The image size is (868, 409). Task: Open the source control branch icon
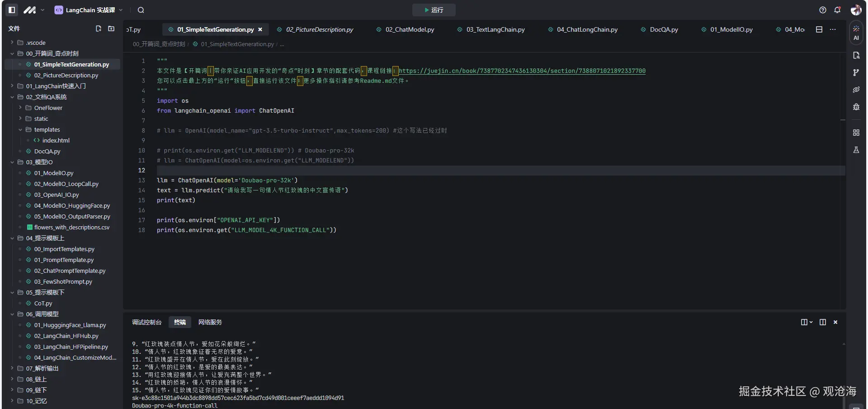pos(856,72)
